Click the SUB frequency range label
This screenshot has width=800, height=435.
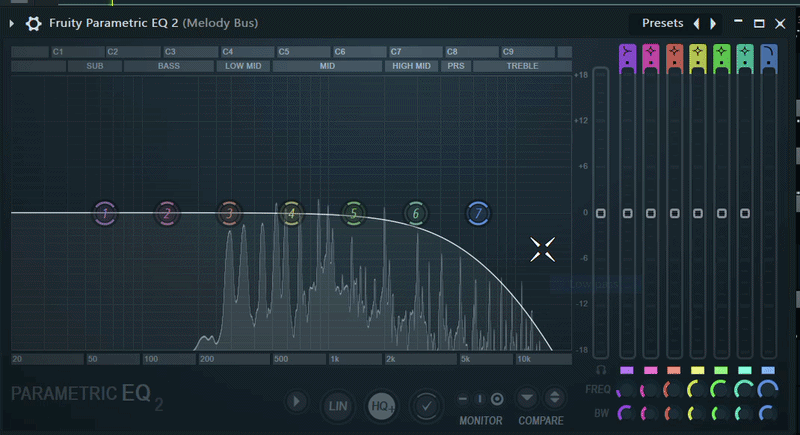tap(95, 66)
